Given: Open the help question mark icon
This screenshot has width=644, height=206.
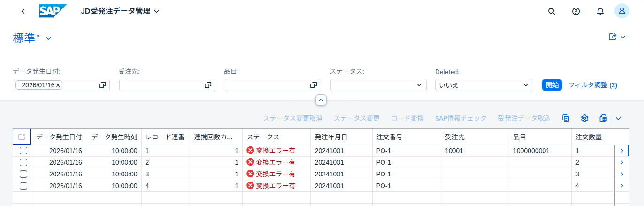Looking at the screenshot, I should pos(576,11).
